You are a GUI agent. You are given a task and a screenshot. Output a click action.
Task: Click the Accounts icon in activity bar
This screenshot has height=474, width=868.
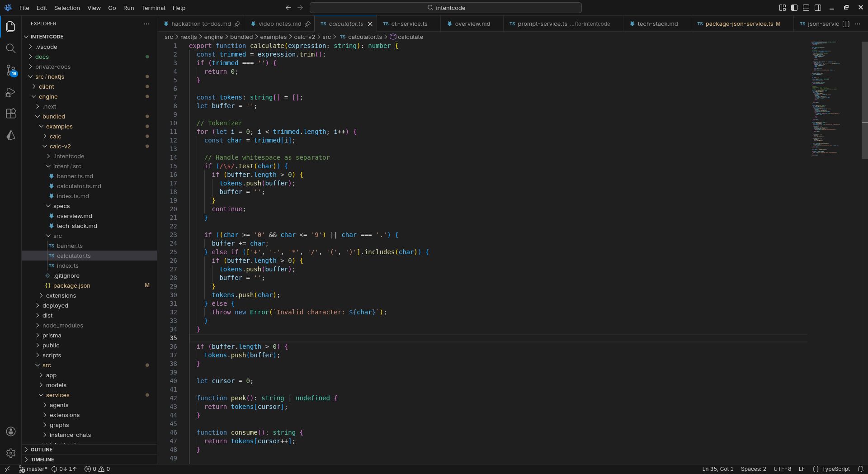coord(11,431)
